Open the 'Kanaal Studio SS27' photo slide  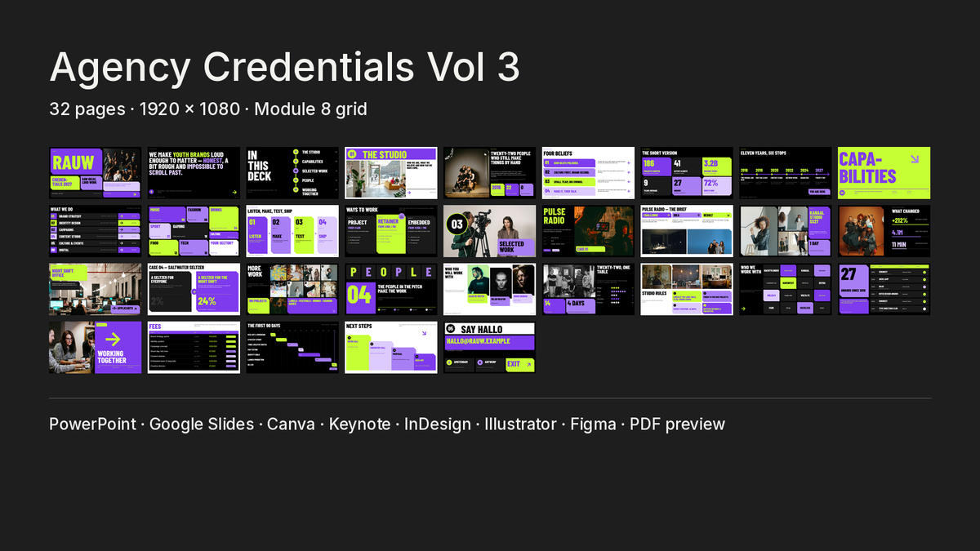786,231
